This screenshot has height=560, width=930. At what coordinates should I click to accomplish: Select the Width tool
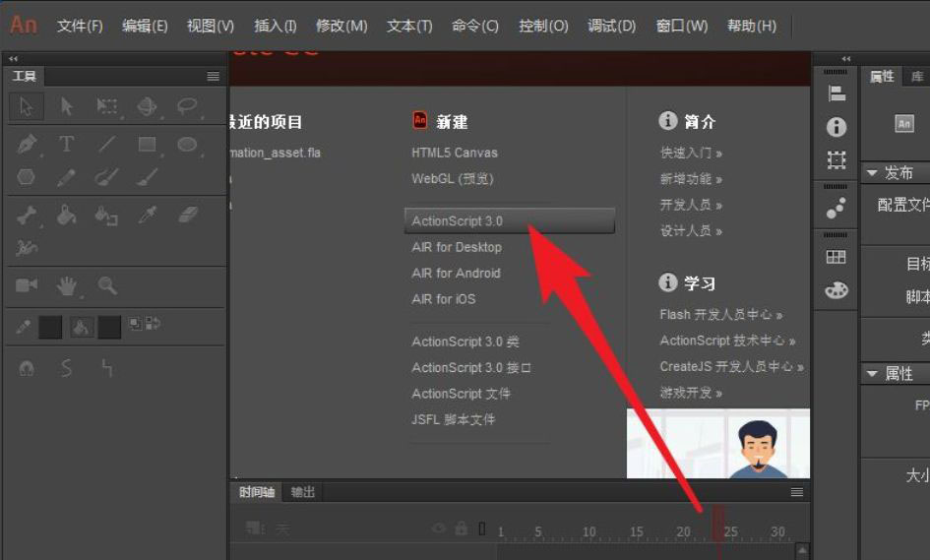tap(27, 247)
